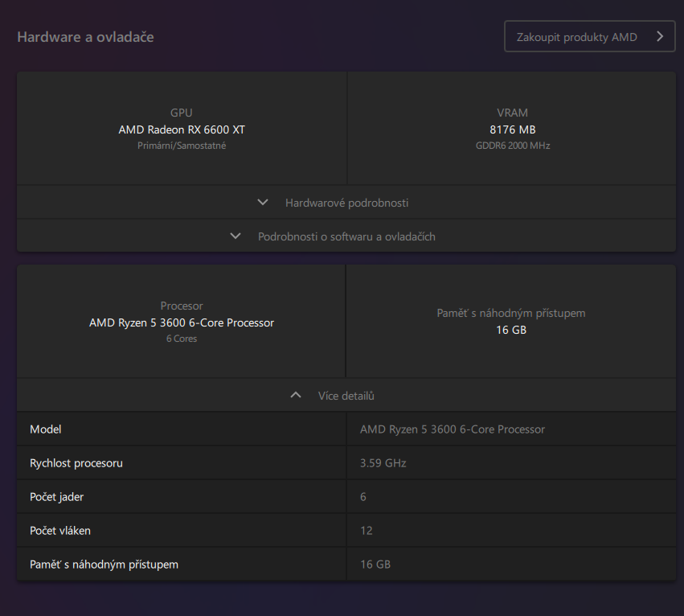
Task: Click the up chevron beside Více detailů
Action: [x=296, y=396]
